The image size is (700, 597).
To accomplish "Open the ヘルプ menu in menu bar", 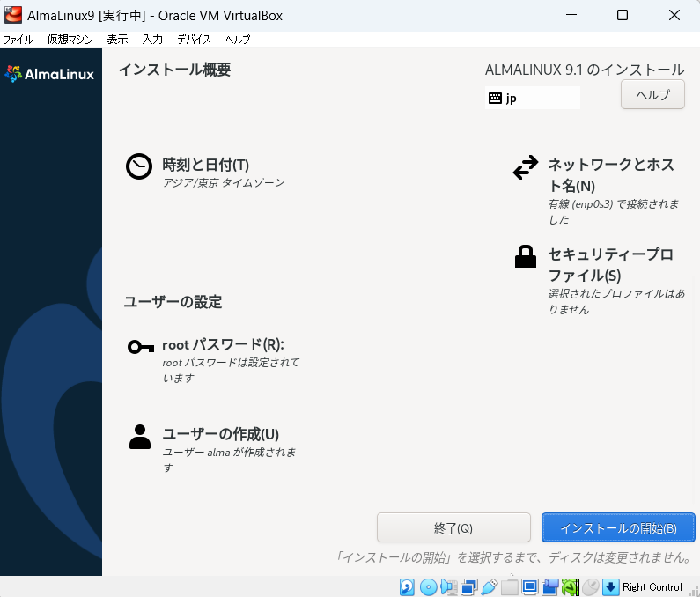I will tap(238, 40).
